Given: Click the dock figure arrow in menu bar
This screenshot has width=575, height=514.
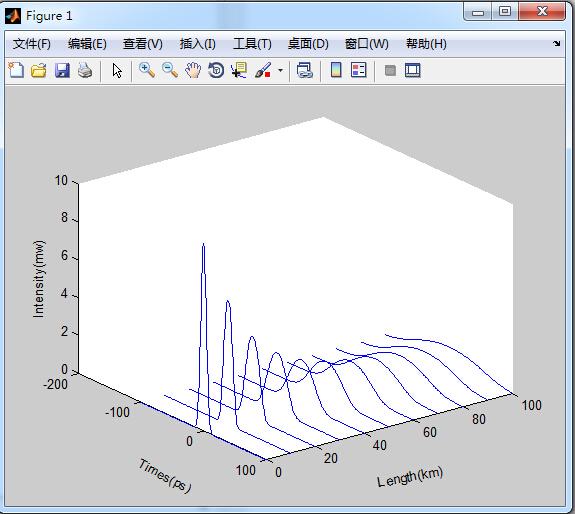Looking at the screenshot, I should (x=556, y=44).
